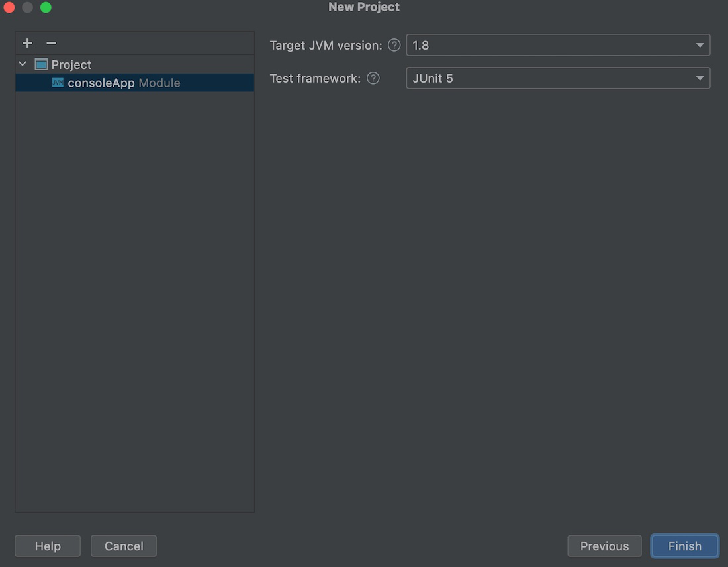The width and height of the screenshot is (728, 567).
Task: Click Finish to create the project
Action: tap(684, 546)
